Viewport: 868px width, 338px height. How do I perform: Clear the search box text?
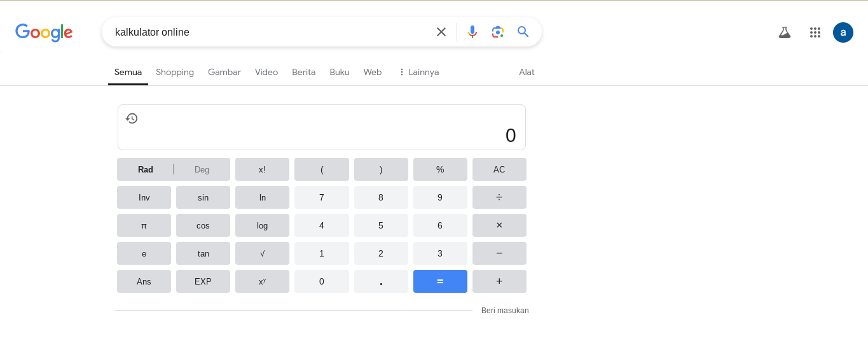pos(441,32)
